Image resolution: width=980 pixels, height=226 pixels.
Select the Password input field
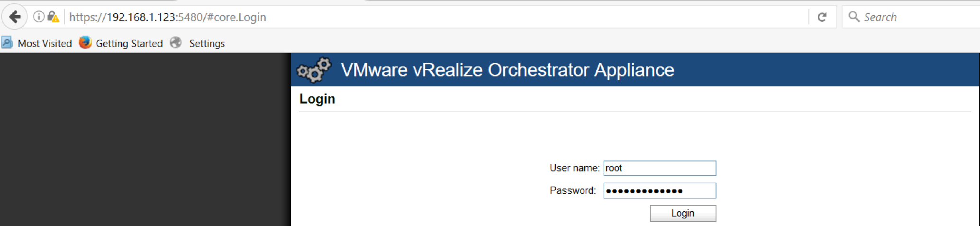(660, 190)
